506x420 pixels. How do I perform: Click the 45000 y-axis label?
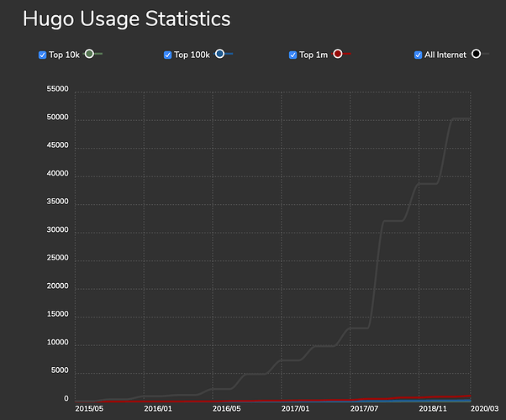click(58, 145)
